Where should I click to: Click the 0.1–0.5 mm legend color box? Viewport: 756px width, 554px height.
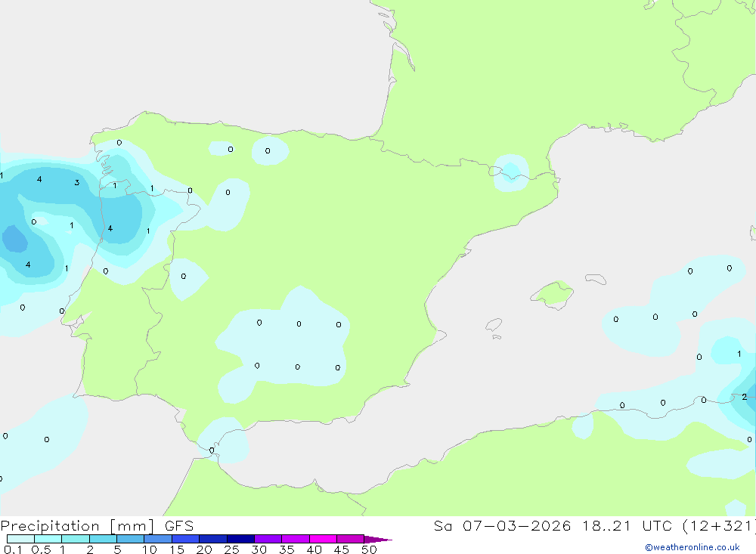coord(20,539)
